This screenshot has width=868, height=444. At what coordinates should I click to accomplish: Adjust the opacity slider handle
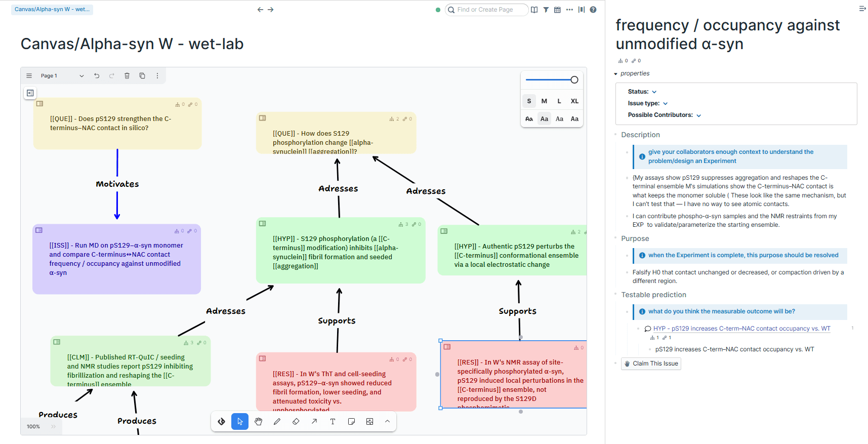click(574, 80)
